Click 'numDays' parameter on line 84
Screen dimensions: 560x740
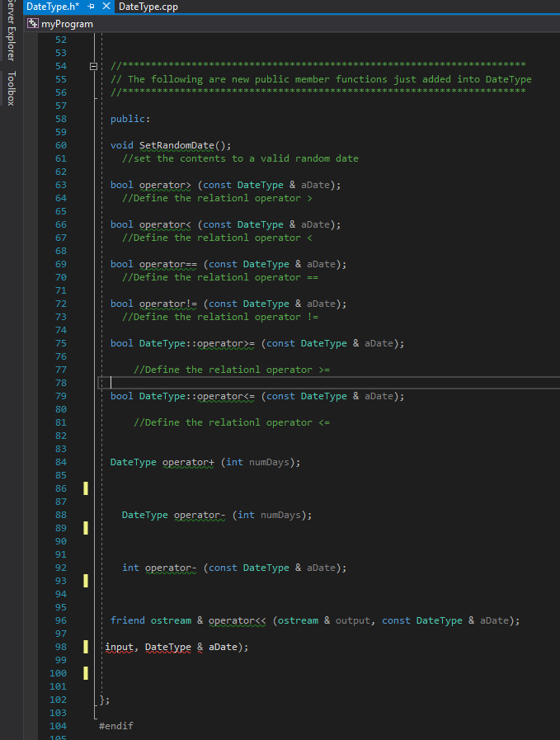pos(269,462)
